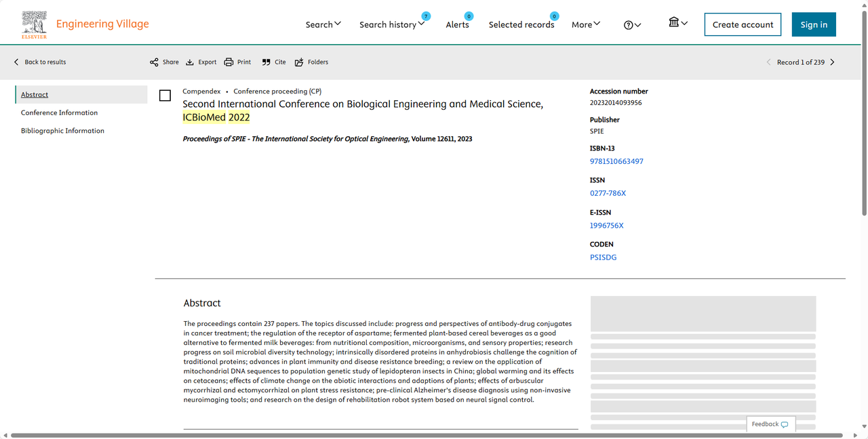This screenshot has width=868, height=439.
Task: Click the Sign in button
Action: tap(814, 24)
